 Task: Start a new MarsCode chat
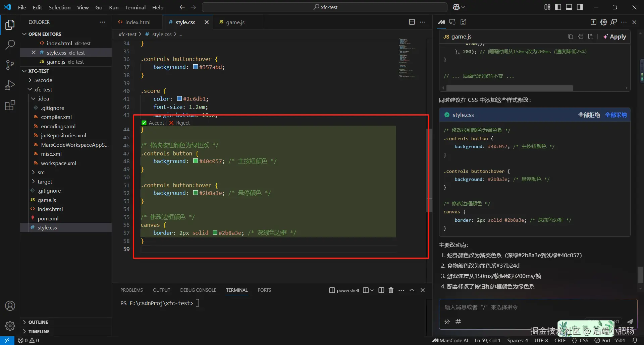click(x=593, y=22)
